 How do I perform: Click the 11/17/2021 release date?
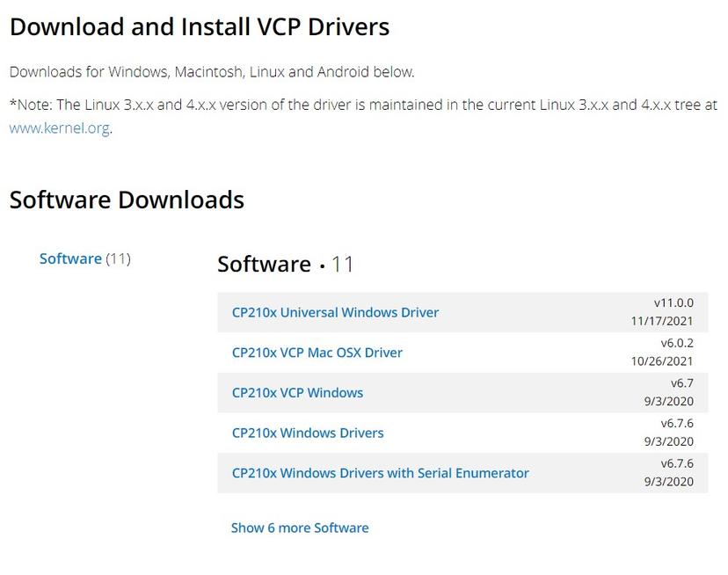click(x=661, y=321)
